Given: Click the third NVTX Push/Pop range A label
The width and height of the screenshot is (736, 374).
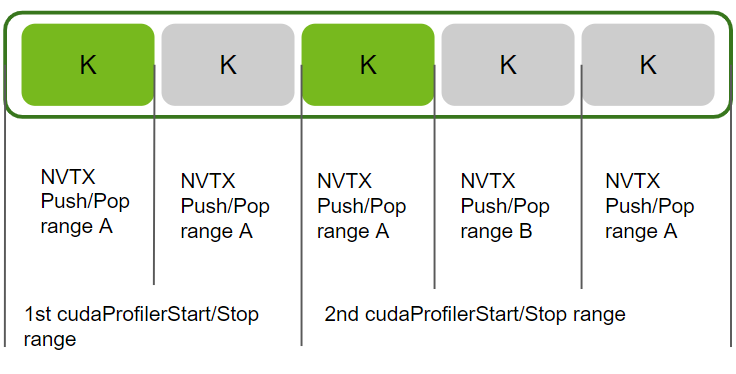Looking at the screenshot, I should click(x=361, y=206).
